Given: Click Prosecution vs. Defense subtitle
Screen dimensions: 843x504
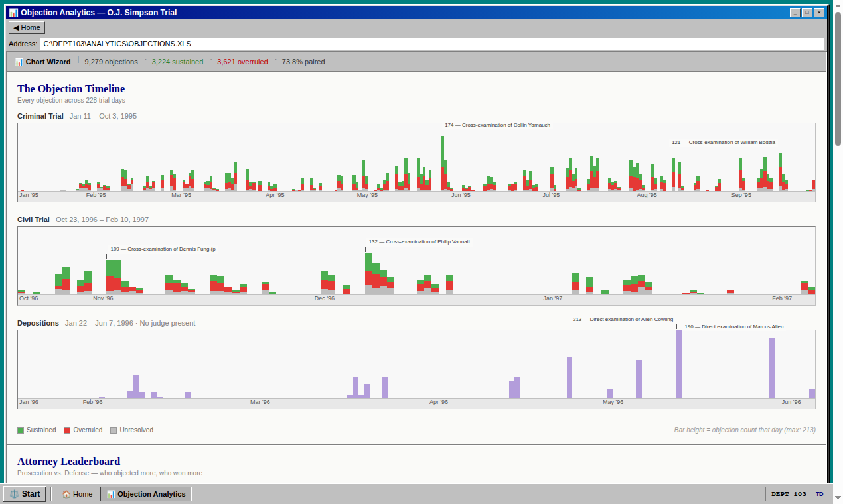Looking at the screenshot, I should (110, 473).
